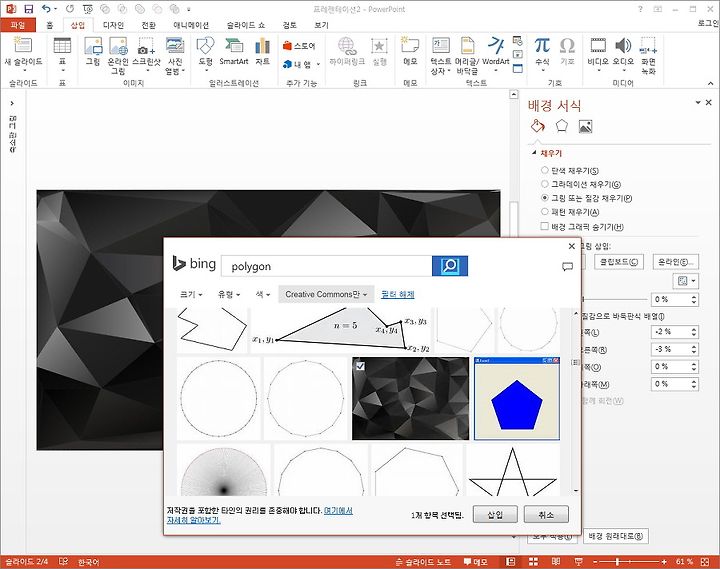Click the polygon search text field
720x569 pixels.
(x=327, y=266)
